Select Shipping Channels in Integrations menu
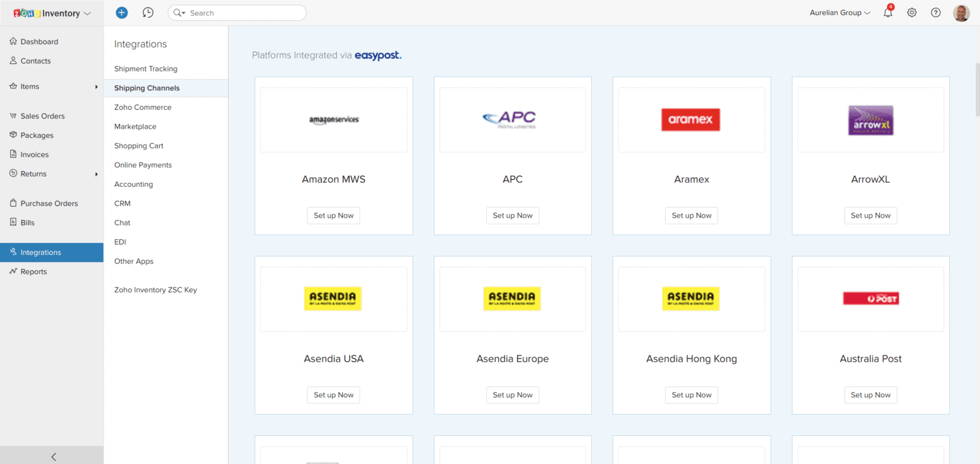Image resolution: width=980 pixels, height=464 pixels. [x=166, y=88]
